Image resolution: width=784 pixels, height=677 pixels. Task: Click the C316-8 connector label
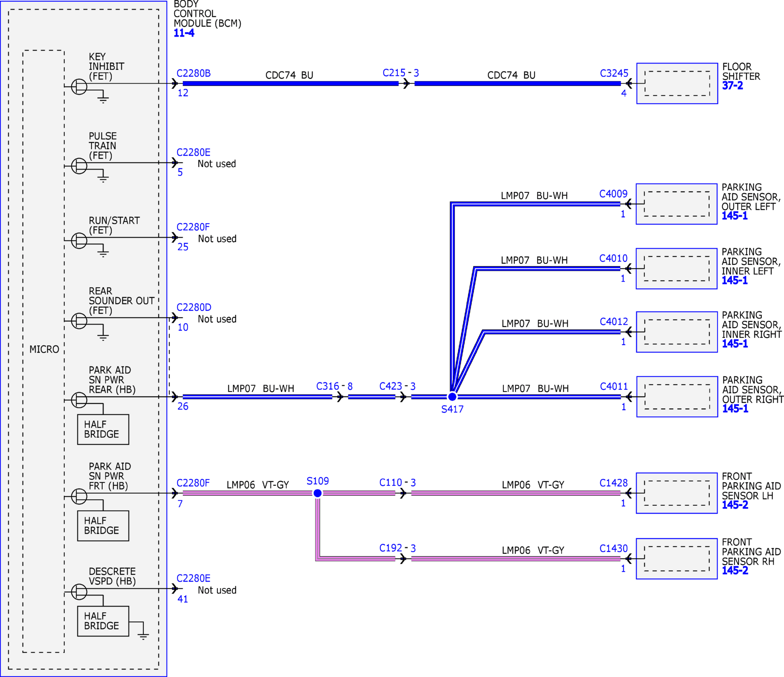coord(335,387)
